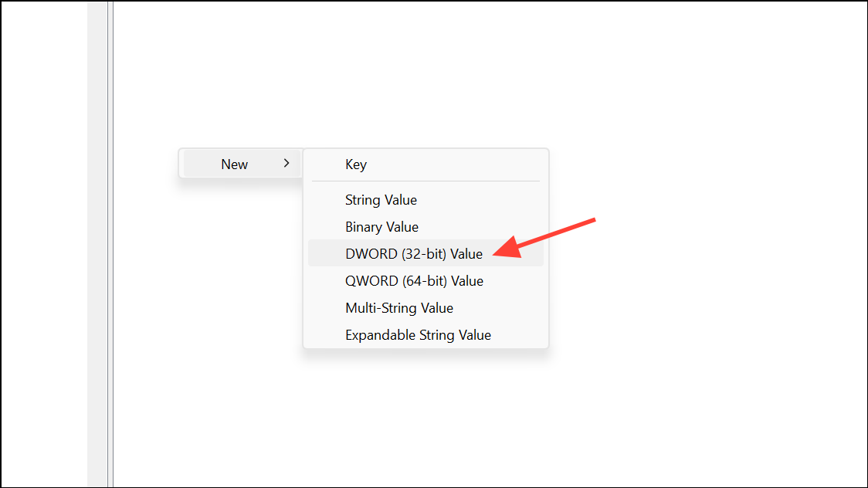Click the red arrowhead pointing at DWORD
This screenshot has height=488, width=868.
pyautogui.click(x=504, y=250)
